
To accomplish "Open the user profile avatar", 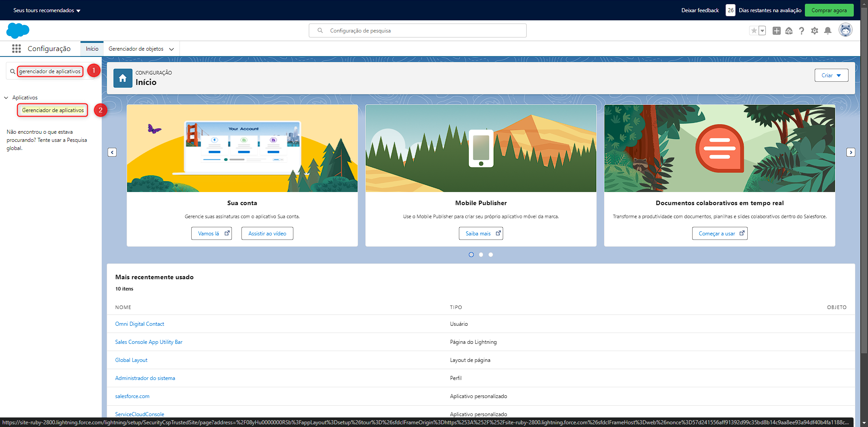I will [845, 30].
